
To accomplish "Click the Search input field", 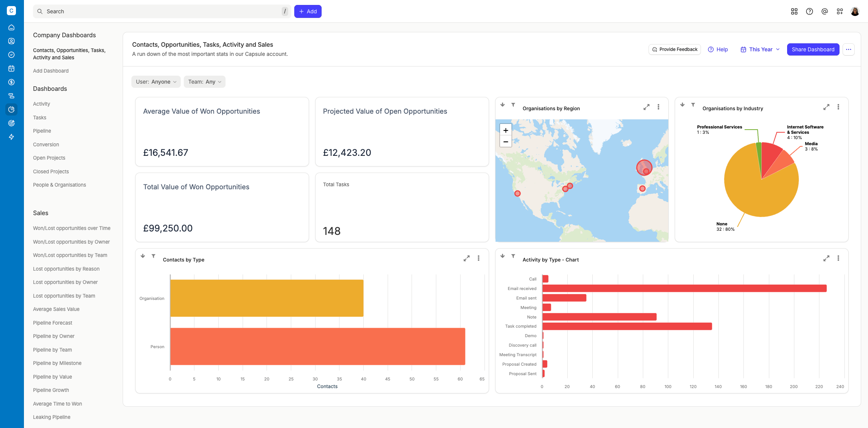I will pyautogui.click(x=162, y=11).
